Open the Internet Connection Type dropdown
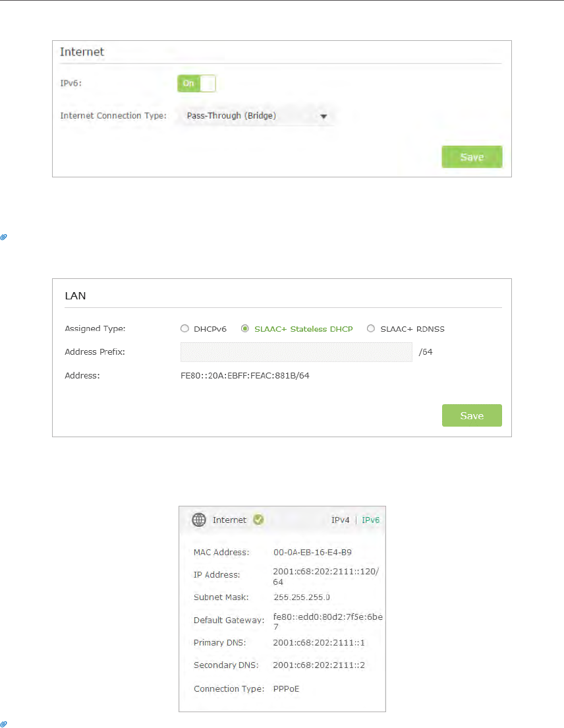The image size is (564, 728). (x=255, y=115)
